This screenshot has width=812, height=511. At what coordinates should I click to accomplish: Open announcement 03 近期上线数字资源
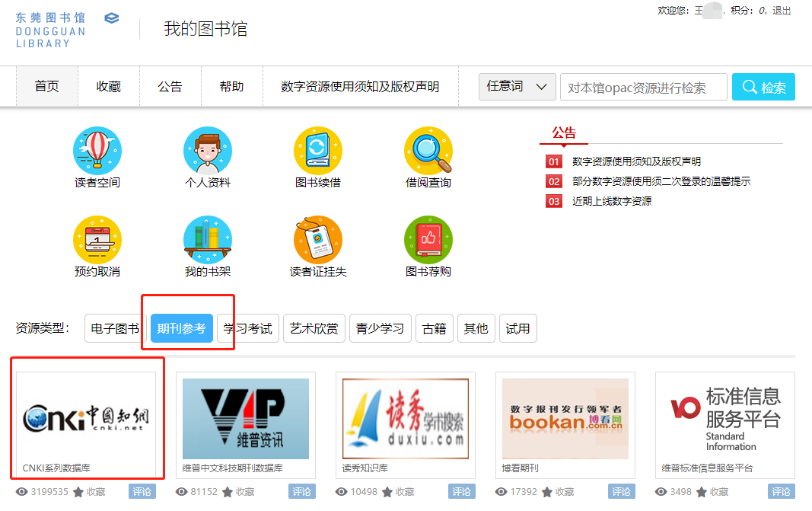612,201
